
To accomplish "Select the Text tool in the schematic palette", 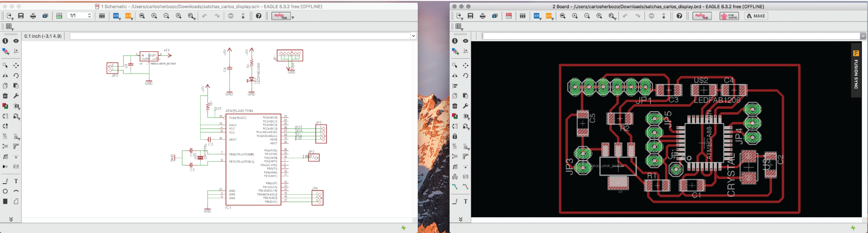I will pos(16,181).
